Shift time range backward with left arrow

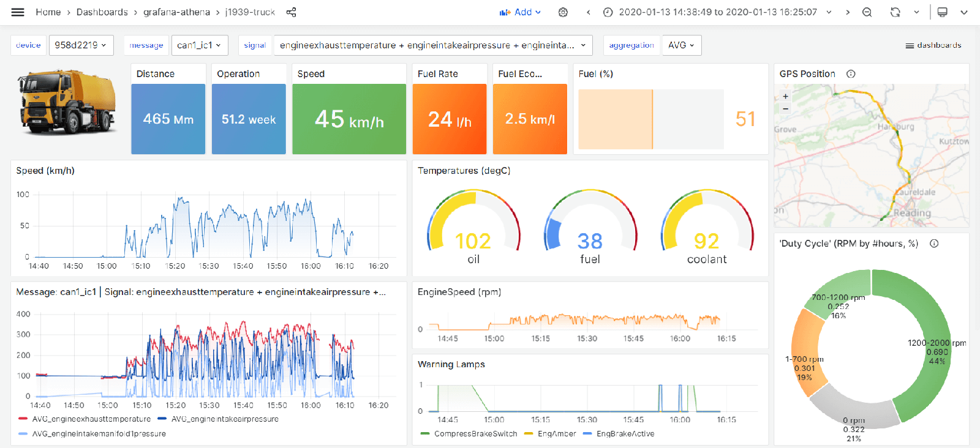click(589, 12)
